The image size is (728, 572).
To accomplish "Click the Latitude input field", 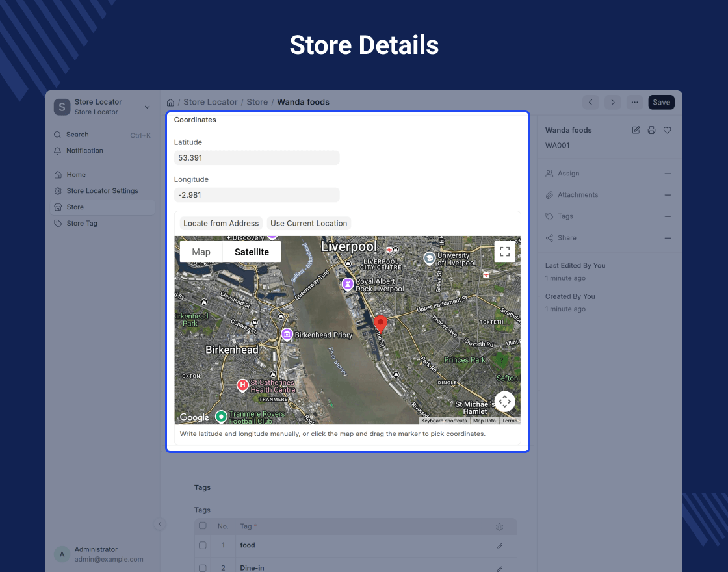I will 257,158.
